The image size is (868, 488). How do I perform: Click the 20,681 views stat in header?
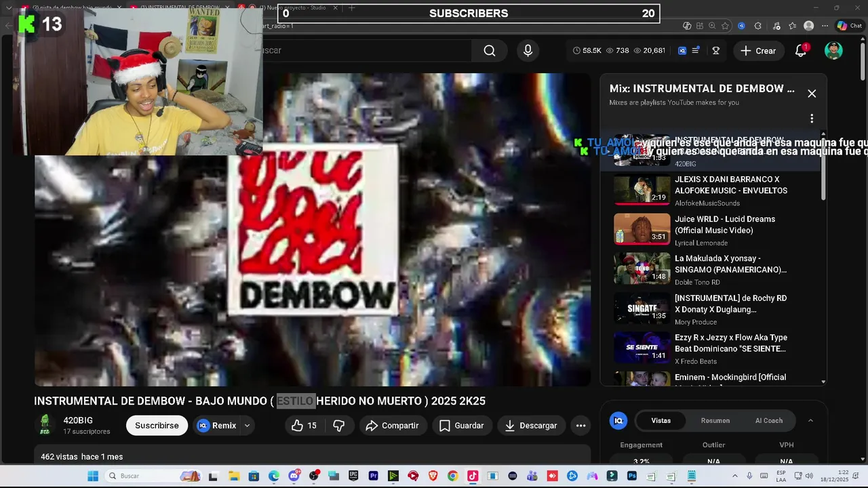(x=650, y=51)
